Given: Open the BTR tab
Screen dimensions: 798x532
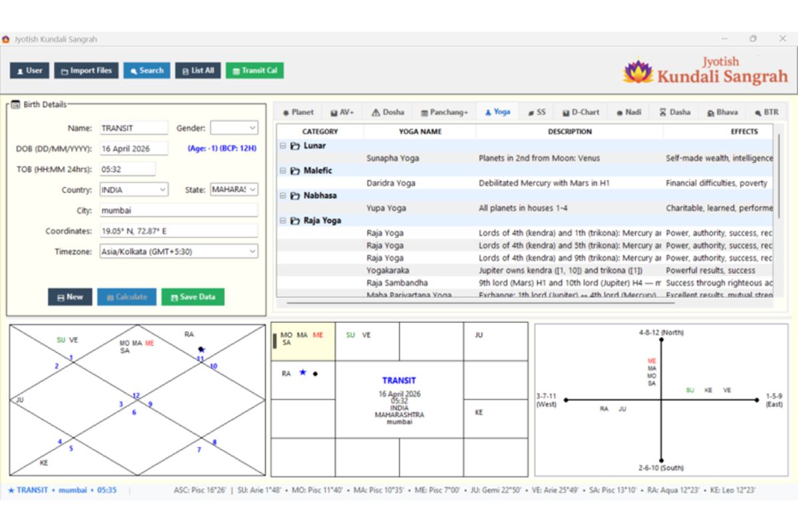Looking at the screenshot, I should click(x=766, y=112).
